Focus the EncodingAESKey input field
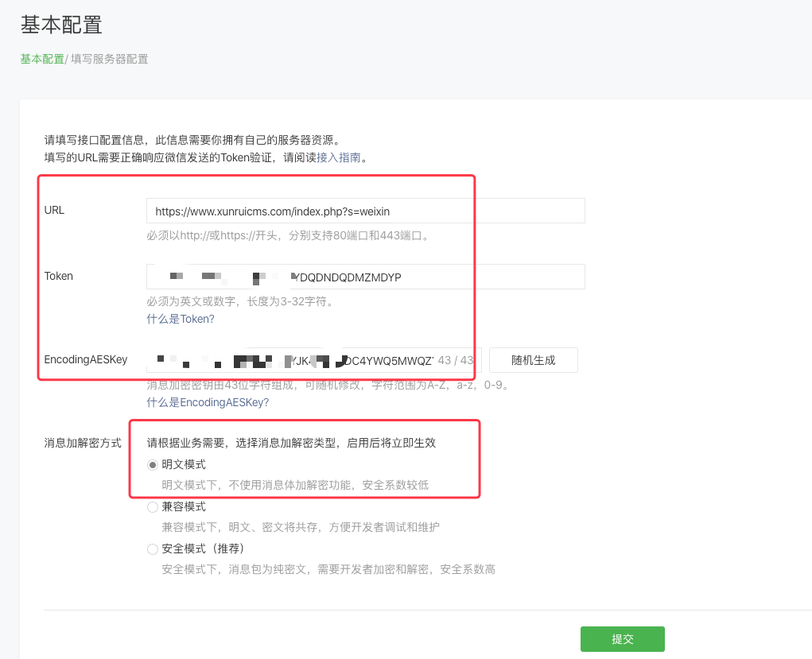This screenshot has height=659, width=812. 314,360
